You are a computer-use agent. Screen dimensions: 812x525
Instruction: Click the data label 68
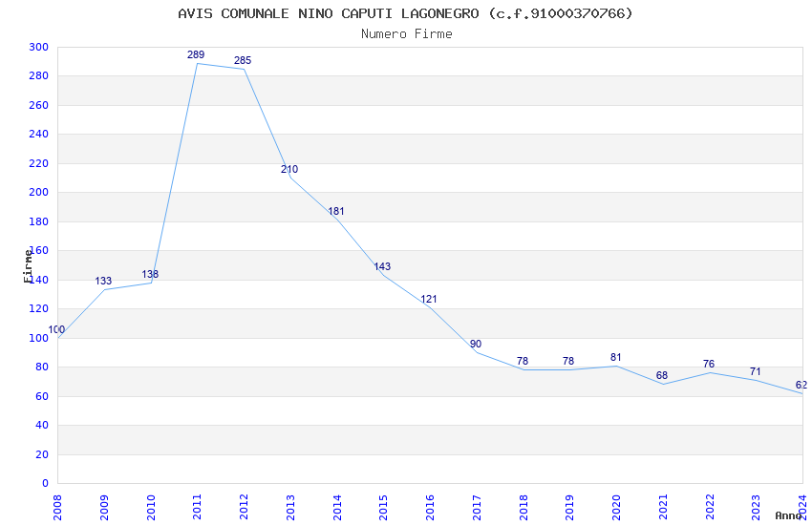(x=662, y=375)
